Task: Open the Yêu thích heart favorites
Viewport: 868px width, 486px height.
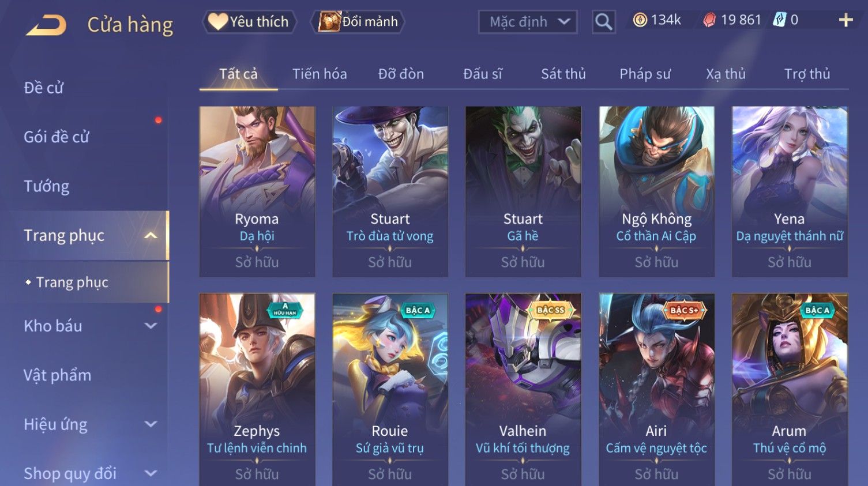Action: [249, 22]
